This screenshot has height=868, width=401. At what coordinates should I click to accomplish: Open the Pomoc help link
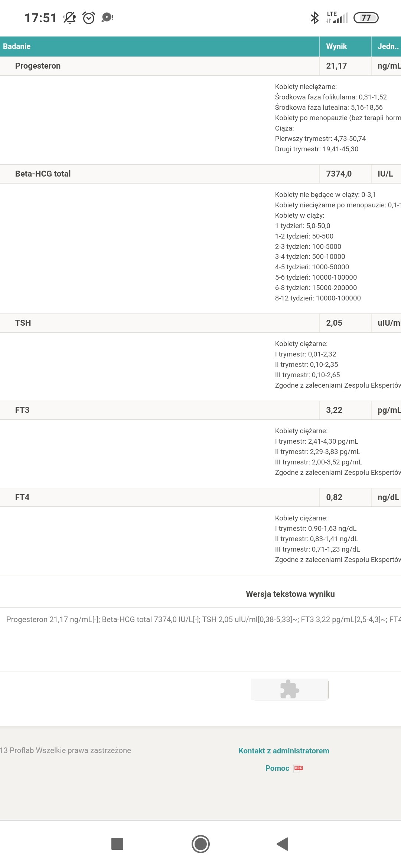[277, 768]
